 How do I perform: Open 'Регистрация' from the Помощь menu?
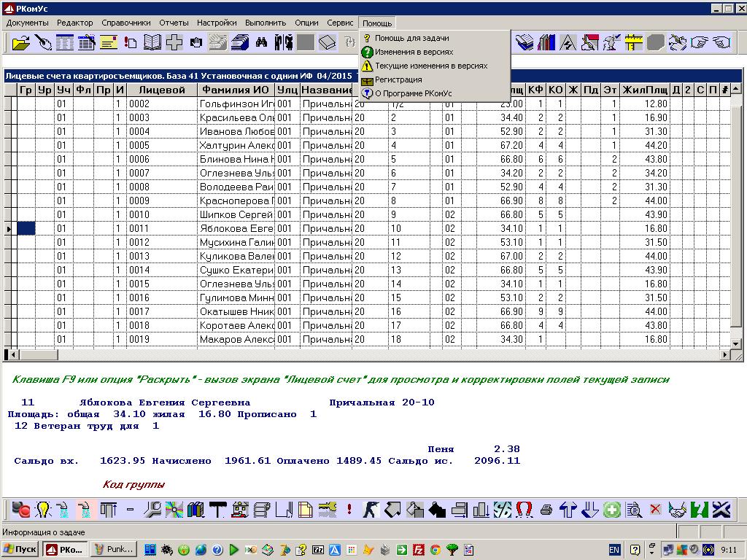398,79
